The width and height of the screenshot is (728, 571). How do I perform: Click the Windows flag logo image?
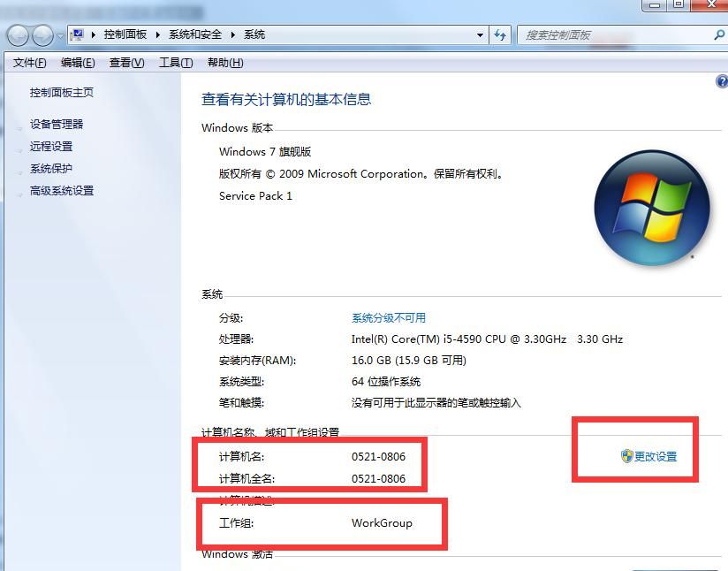pos(652,209)
